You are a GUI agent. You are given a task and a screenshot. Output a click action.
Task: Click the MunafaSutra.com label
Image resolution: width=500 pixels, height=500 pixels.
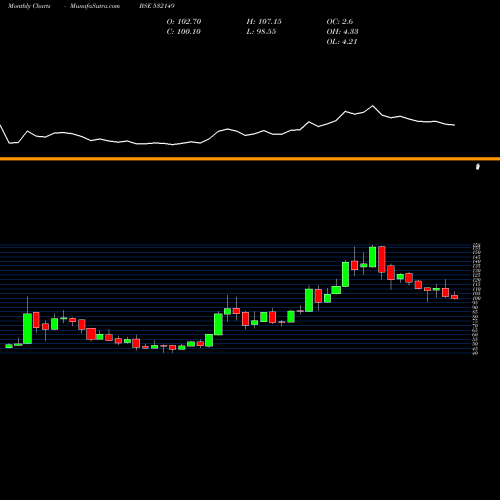point(95,6)
